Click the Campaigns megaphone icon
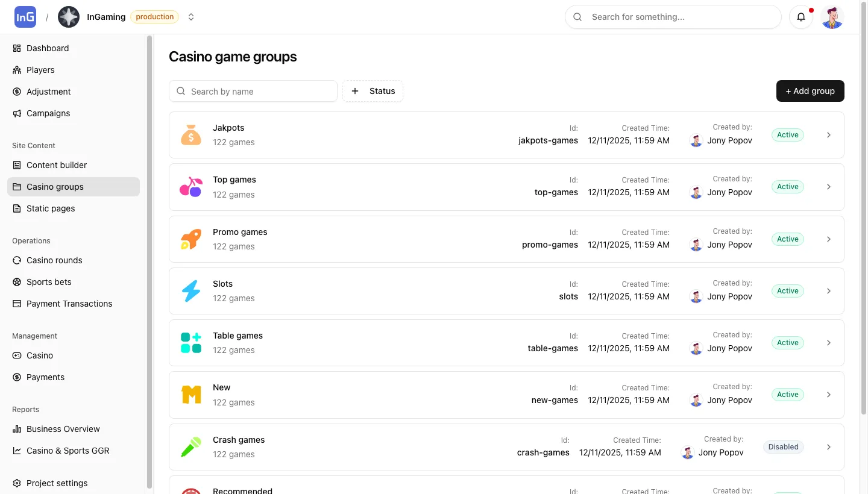The image size is (868, 494). coord(16,113)
